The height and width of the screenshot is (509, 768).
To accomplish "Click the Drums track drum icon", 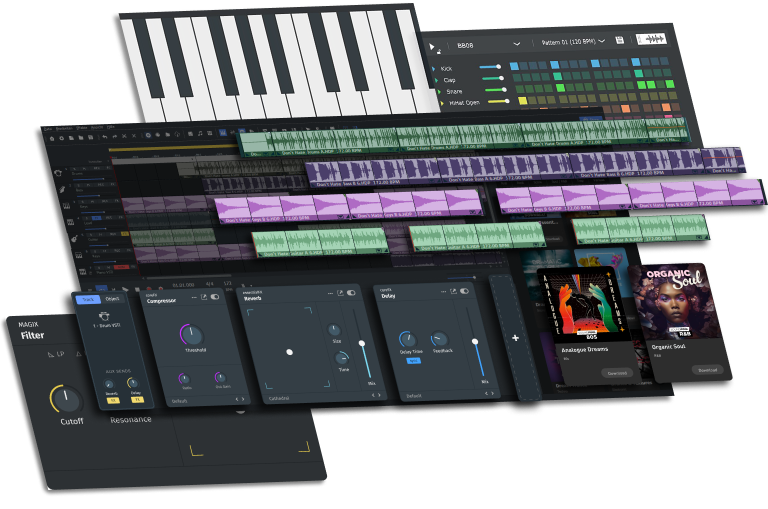I will coord(58,173).
